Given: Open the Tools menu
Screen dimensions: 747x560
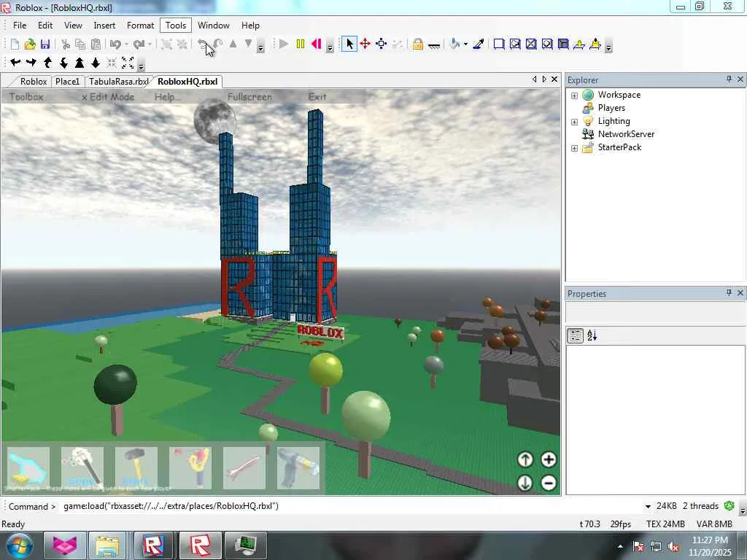Looking at the screenshot, I should click(176, 26).
